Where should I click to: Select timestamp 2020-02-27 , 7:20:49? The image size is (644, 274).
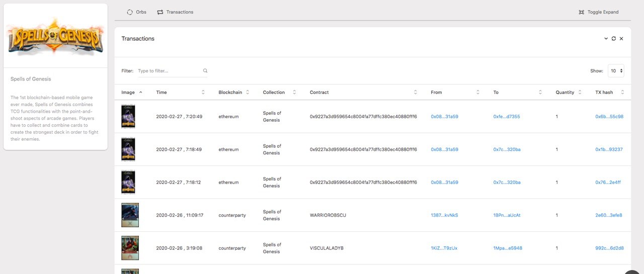click(179, 117)
